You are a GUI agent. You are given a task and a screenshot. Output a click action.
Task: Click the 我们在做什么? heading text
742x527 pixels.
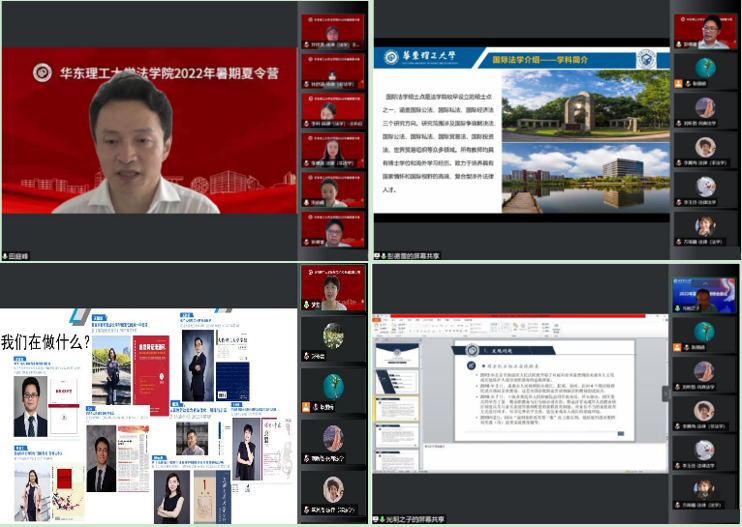pyautogui.click(x=45, y=341)
